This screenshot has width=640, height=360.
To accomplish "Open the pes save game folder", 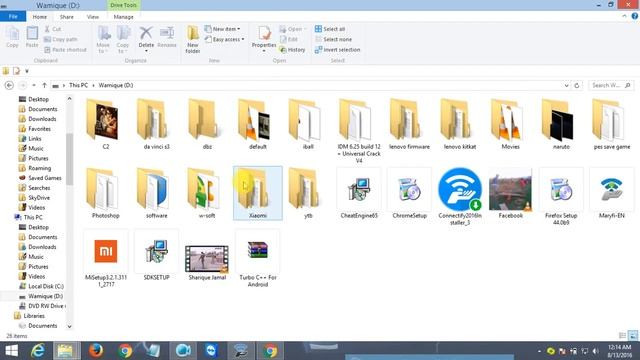I will click(x=612, y=124).
